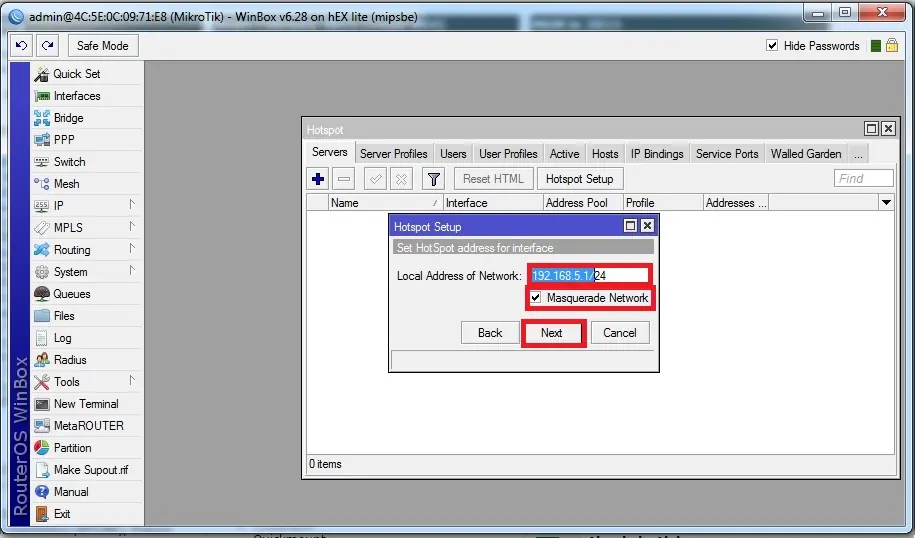The width and height of the screenshot is (915, 538).
Task: Switch to the Active tab
Action: tap(564, 154)
